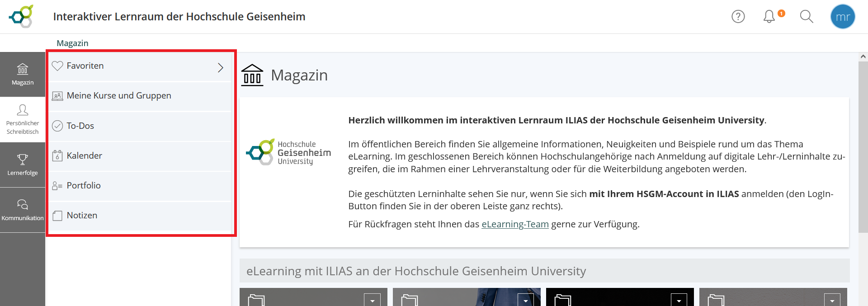Click the Hochschule Geisenheim logo in header
Image resolution: width=868 pixels, height=306 pixels.
tap(21, 16)
